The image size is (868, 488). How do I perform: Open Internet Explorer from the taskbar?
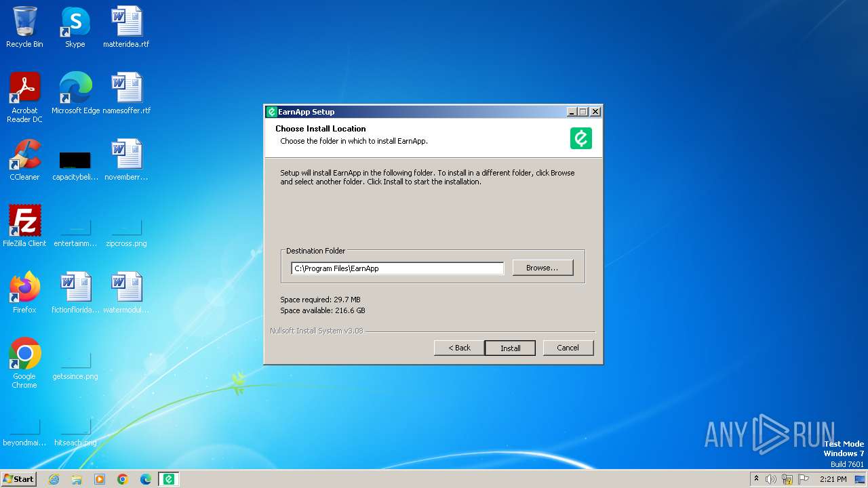click(x=54, y=479)
